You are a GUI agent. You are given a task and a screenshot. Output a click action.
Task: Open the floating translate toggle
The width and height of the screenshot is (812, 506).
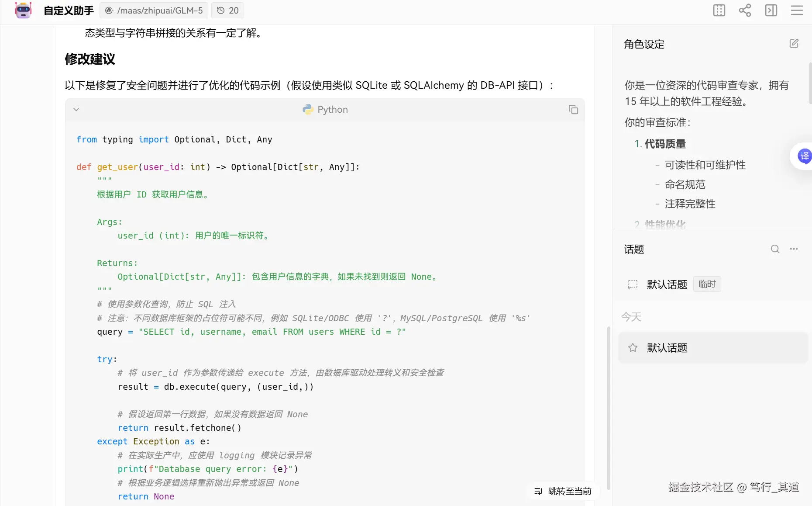tap(804, 156)
